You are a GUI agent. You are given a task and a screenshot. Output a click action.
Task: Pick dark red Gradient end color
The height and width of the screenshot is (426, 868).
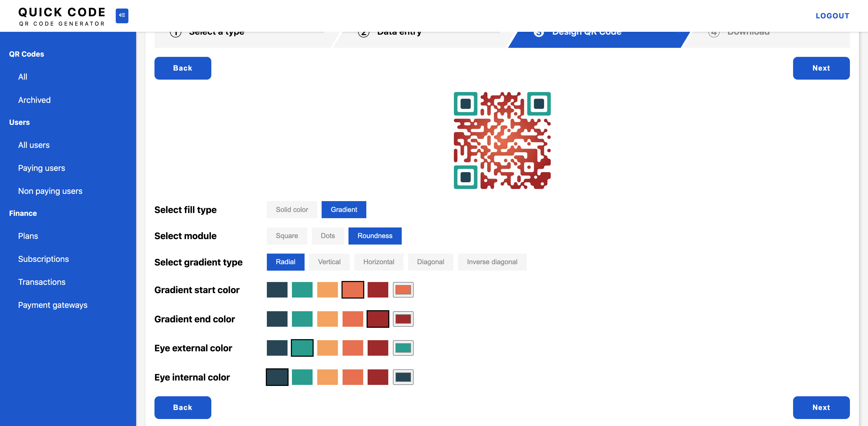tap(378, 319)
